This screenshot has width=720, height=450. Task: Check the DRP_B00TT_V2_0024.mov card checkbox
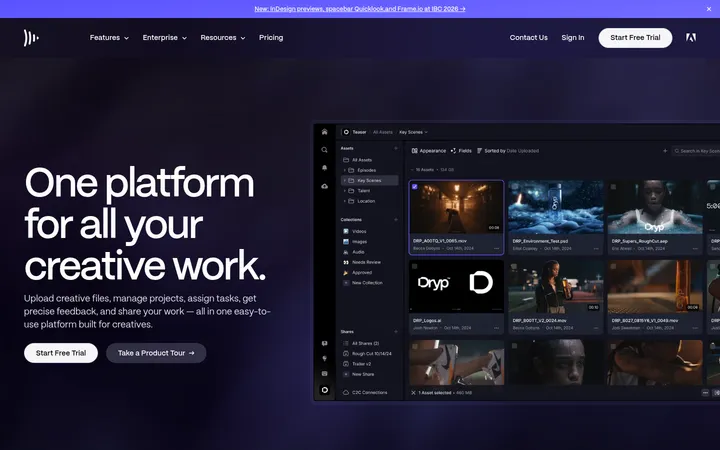click(x=515, y=266)
